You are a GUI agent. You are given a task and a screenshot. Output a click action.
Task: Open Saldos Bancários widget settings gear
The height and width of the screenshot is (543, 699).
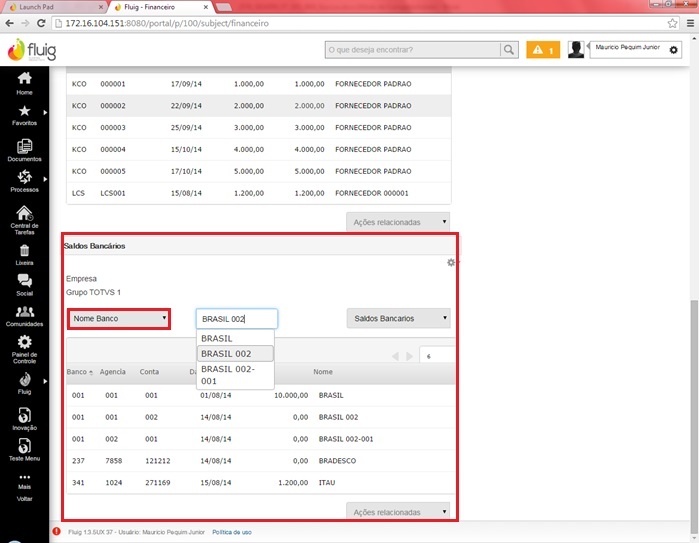[451, 263]
